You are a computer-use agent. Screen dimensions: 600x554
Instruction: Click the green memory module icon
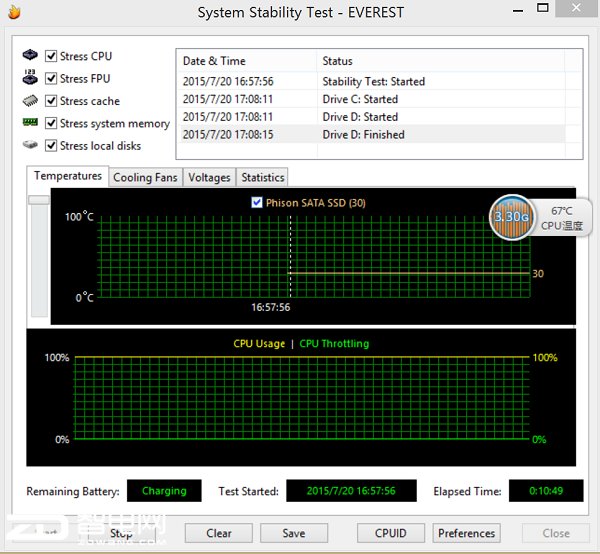coord(30,122)
